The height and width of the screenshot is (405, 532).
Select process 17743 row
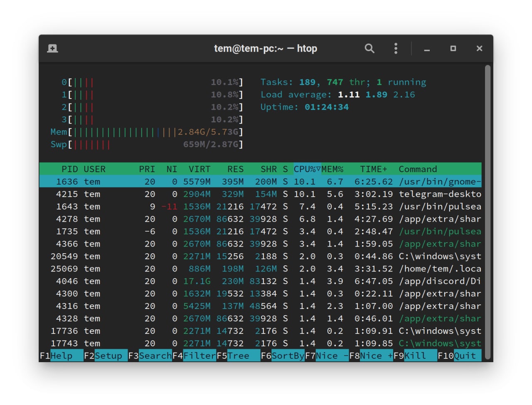[x=261, y=344]
